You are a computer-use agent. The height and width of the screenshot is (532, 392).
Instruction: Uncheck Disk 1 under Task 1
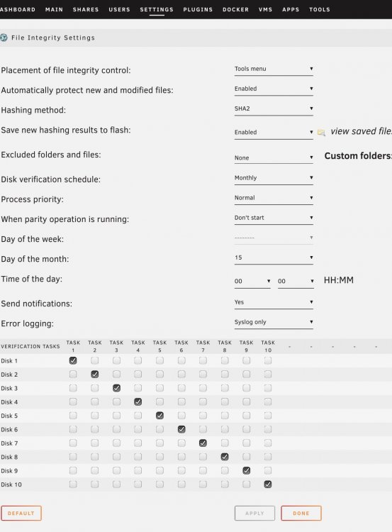pyautogui.click(x=73, y=360)
